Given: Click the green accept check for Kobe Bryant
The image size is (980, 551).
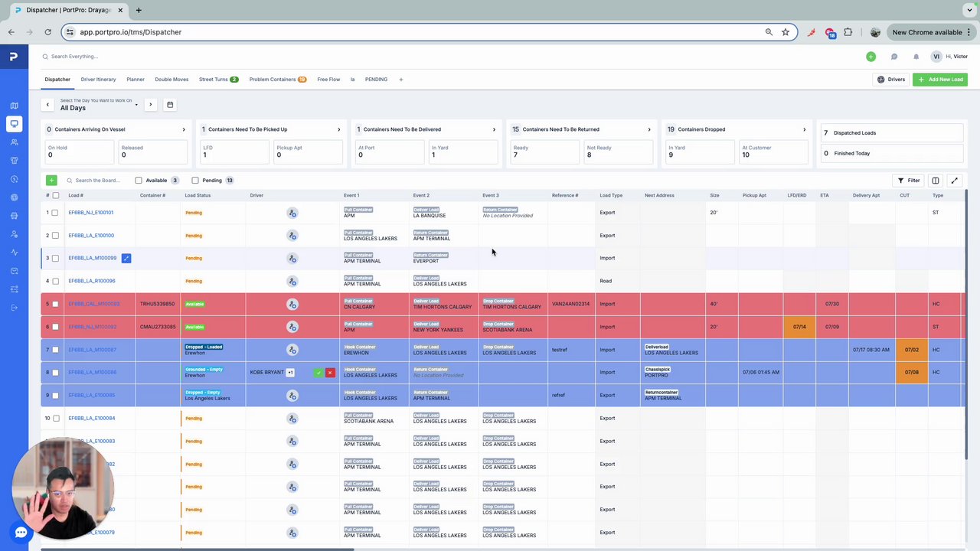Looking at the screenshot, I should coord(318,373).
